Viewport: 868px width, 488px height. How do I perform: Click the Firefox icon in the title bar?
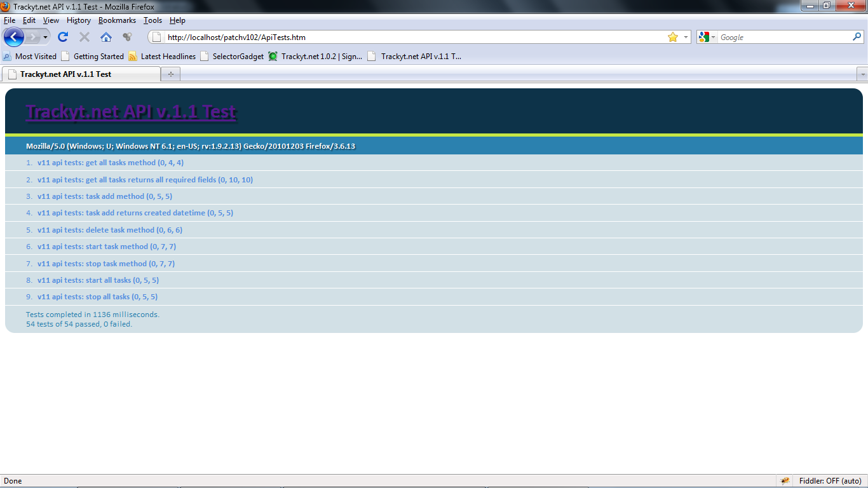[x=6, y=6]
